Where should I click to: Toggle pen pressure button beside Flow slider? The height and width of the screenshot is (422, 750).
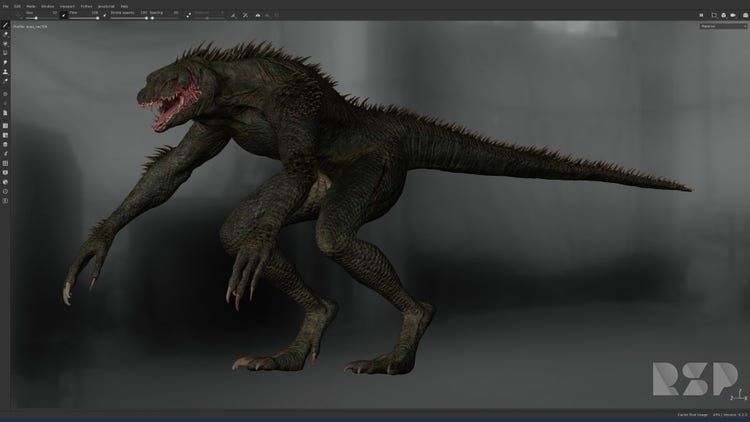click(x=65, y=15)
